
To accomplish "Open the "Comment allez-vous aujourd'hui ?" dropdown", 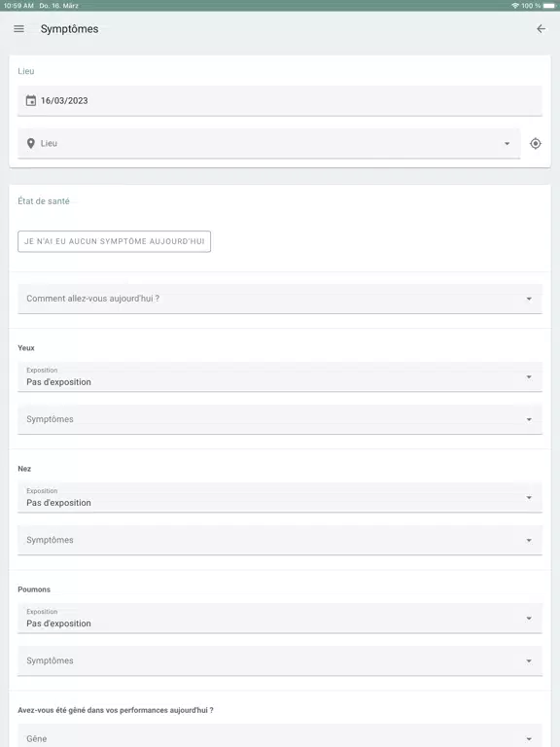I will 280,299.
